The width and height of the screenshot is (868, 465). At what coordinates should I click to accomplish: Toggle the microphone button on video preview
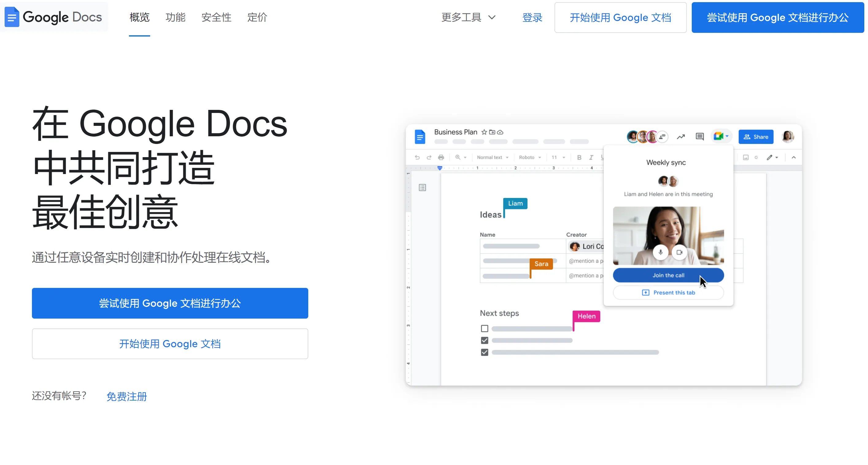[660, 252]
